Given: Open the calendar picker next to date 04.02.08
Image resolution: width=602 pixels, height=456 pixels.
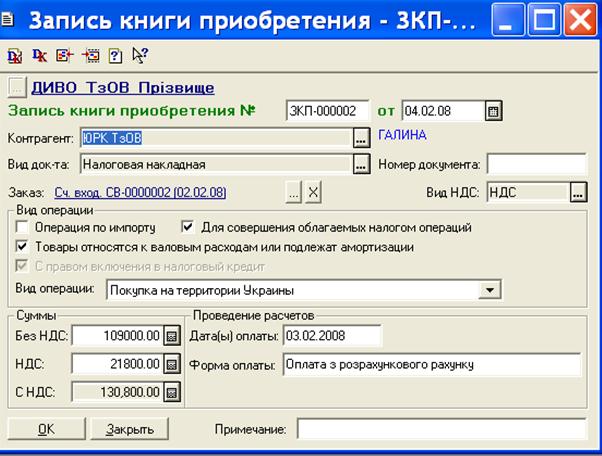Looking at the screenshot, I should coord(493,111).
